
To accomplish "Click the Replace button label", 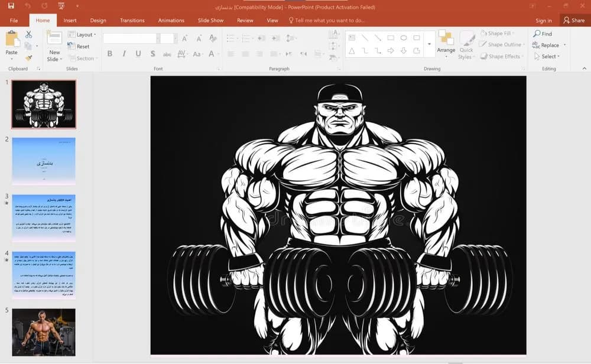I will 550,45.
